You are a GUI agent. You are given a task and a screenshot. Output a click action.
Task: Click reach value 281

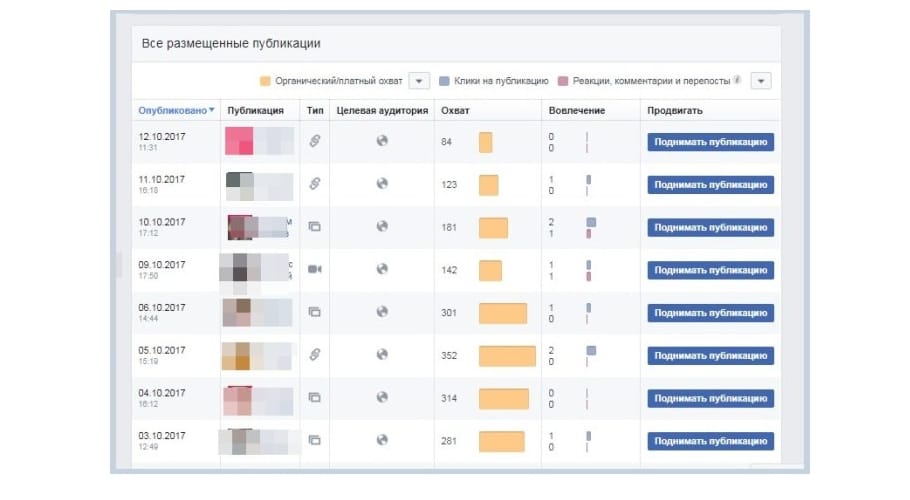[449, 441]
